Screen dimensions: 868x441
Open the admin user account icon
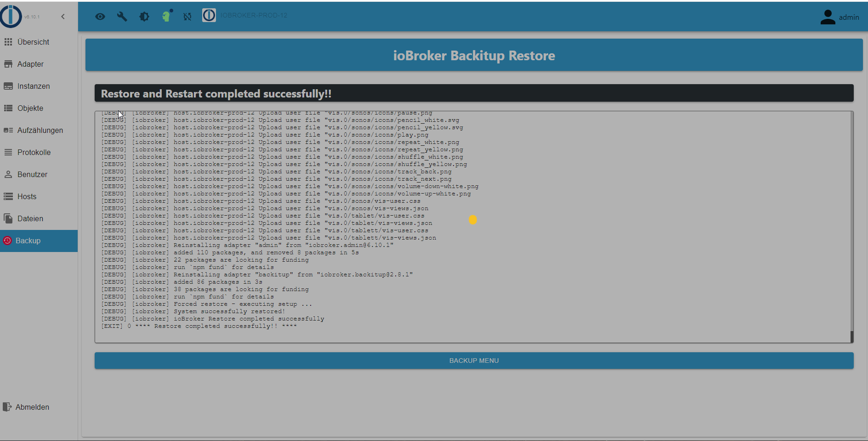[828, 17]
